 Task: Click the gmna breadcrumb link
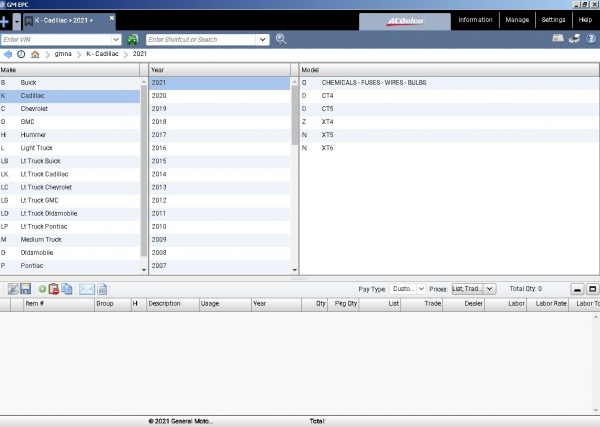(63, 54)
